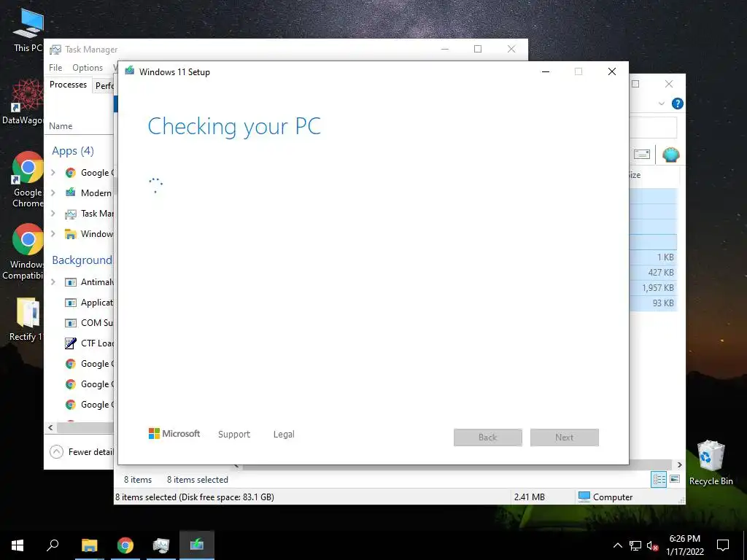
Task: Switch to the Performance tab in Task Manager
Action: coord(104,86)
